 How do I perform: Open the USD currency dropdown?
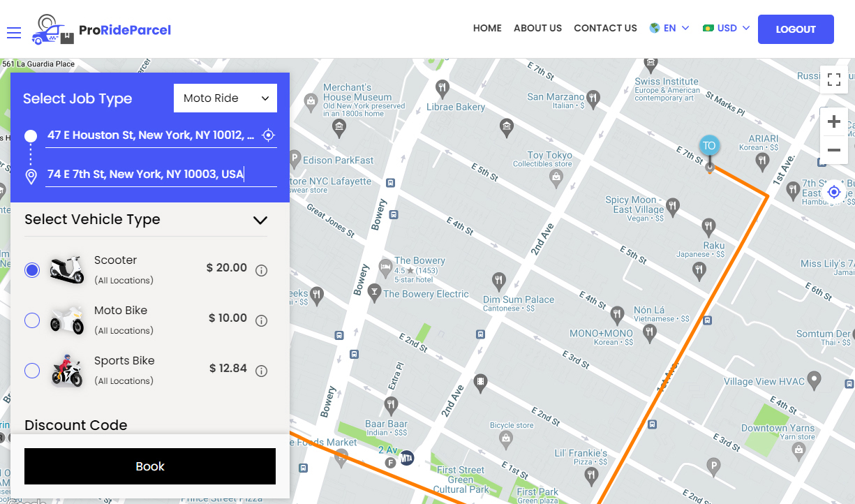(x=727, y=29)
